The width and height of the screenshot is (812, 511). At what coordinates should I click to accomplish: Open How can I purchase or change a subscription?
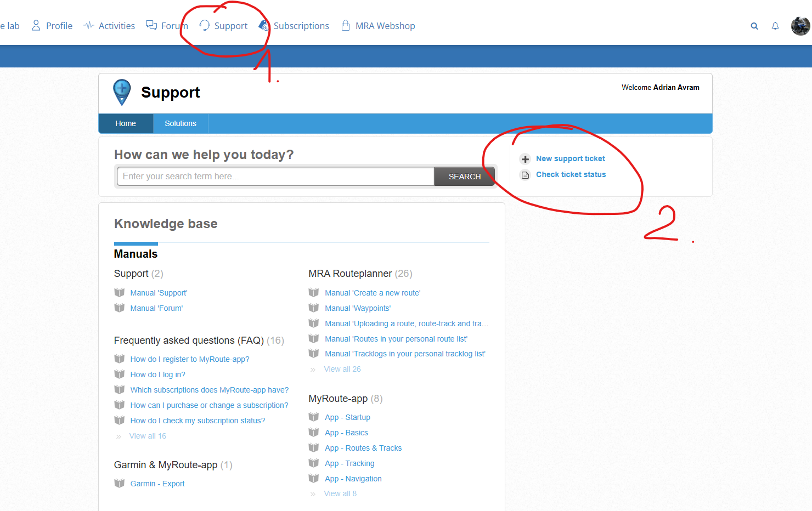click(210, 405)
